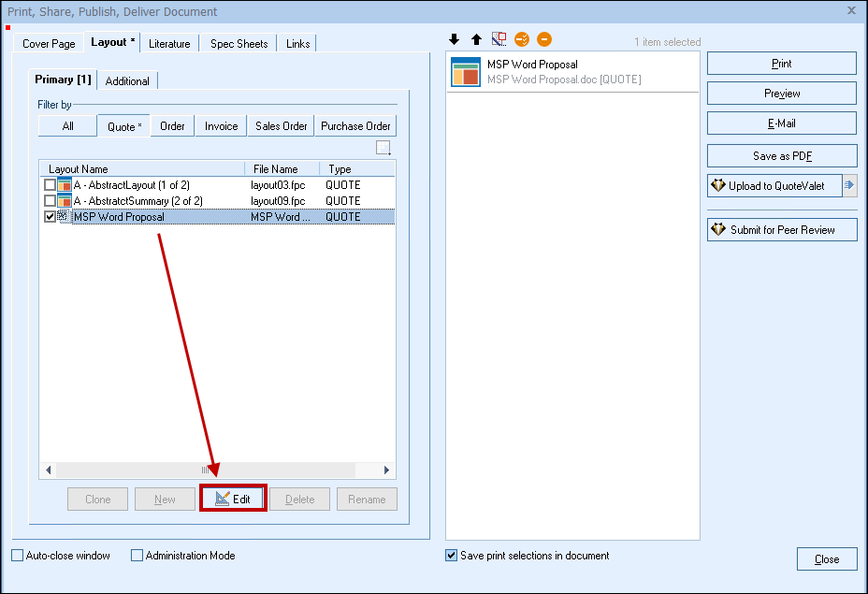The height and width of the screenshot is (594, 868).
Task: Sort by Layout Name column header
Action: [x=140, y=169]
